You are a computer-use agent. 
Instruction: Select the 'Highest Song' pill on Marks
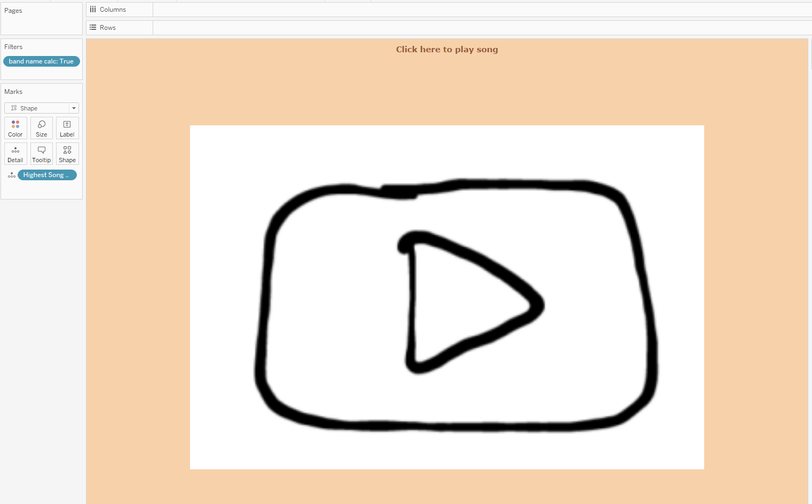point(47,175)
